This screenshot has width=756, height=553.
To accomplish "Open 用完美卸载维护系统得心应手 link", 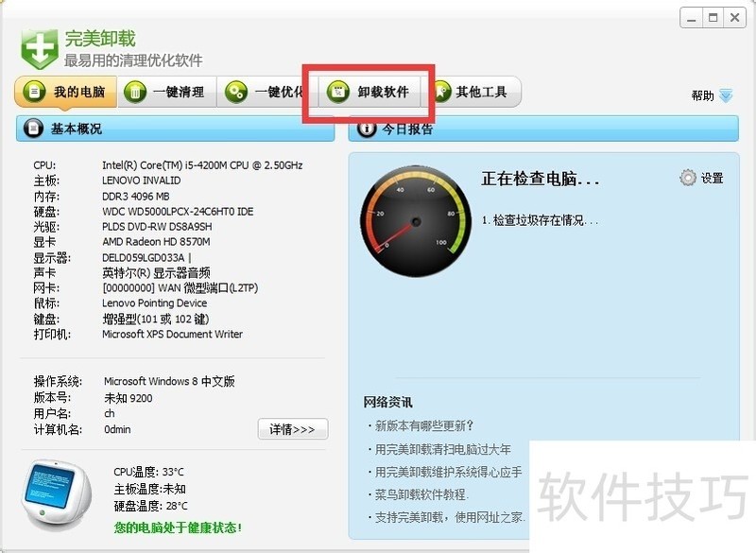I will 448,472.
